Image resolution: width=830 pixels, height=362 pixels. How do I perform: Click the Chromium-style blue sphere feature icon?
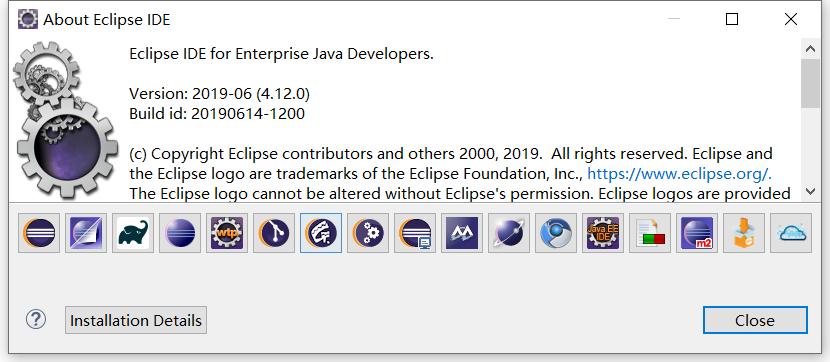(556, 233)
